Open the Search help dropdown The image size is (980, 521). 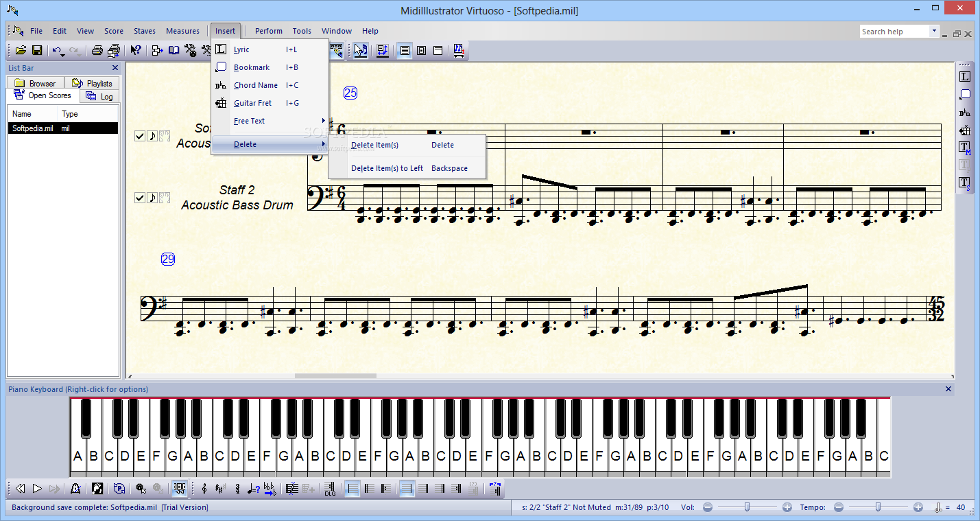click(x=934, y=31)
